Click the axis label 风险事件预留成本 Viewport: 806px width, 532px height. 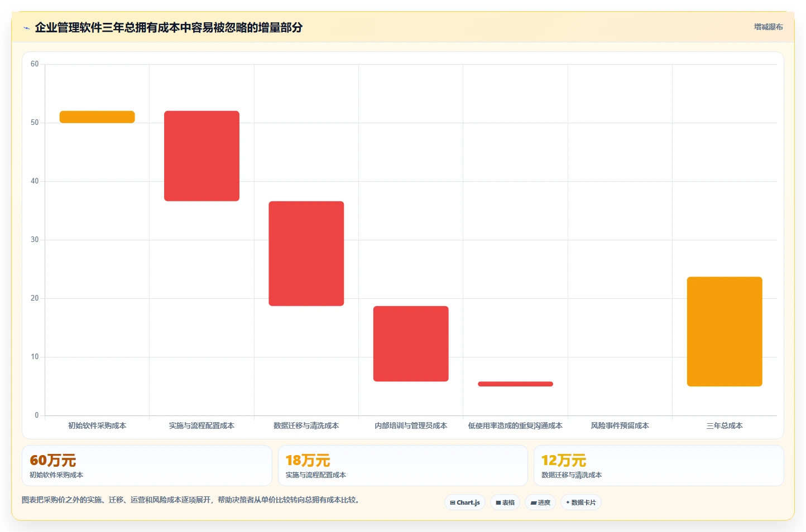(620, 425)
